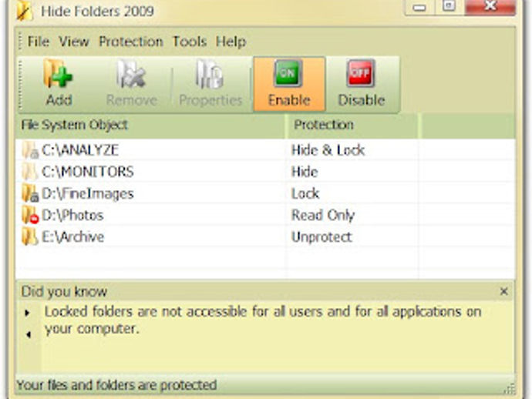This screenshot has width=532, height=399.
Task: Click the 'Your files and folders are protected' status text
Action: (x=116, y=385)
